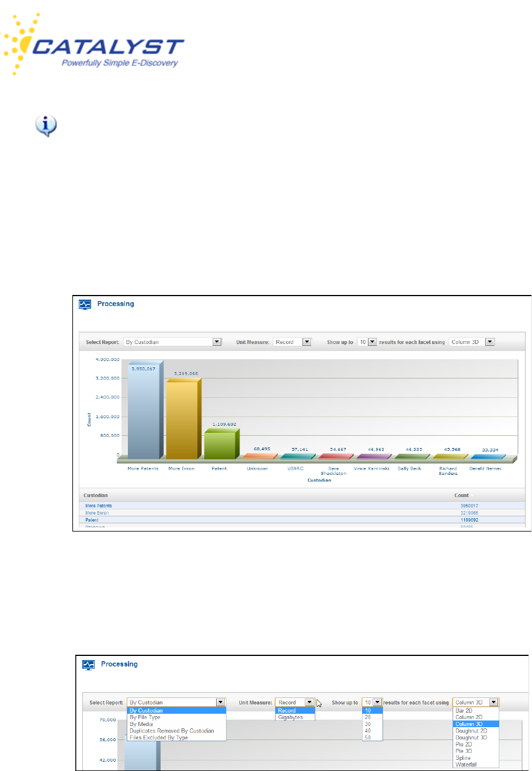Pick Pie 3D chart type
532x771 pixels.
click(476, 751)
